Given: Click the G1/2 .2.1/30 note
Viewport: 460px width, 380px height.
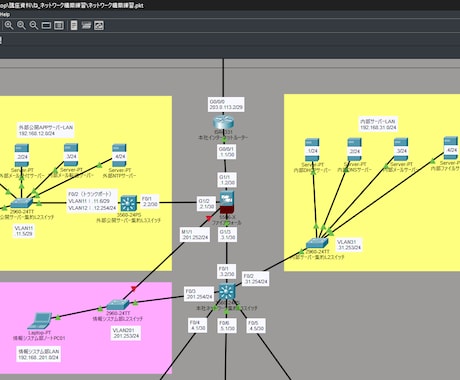Looking at the screenshot, I should [207, 204].
